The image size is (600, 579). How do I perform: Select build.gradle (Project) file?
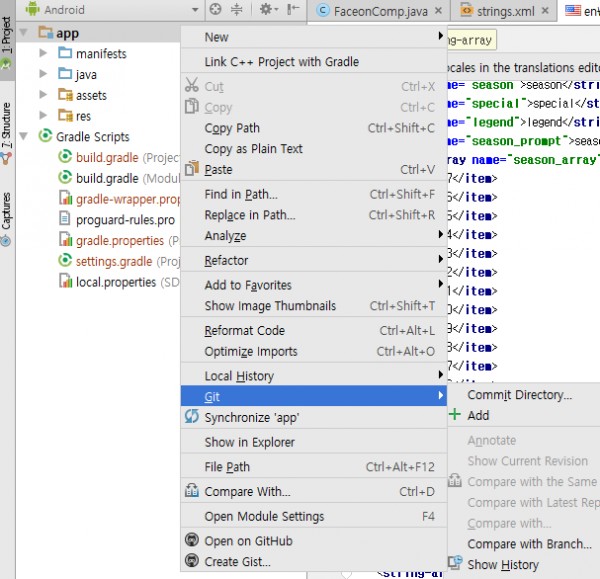tap(119, 157)
